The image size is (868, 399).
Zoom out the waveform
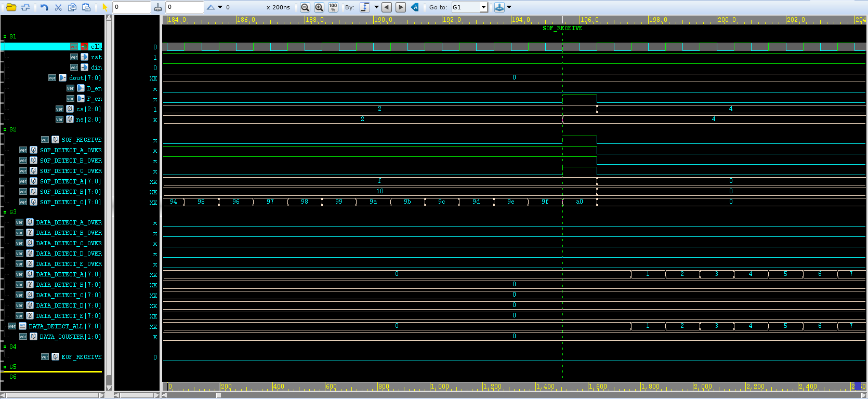[x=305, y=7]
